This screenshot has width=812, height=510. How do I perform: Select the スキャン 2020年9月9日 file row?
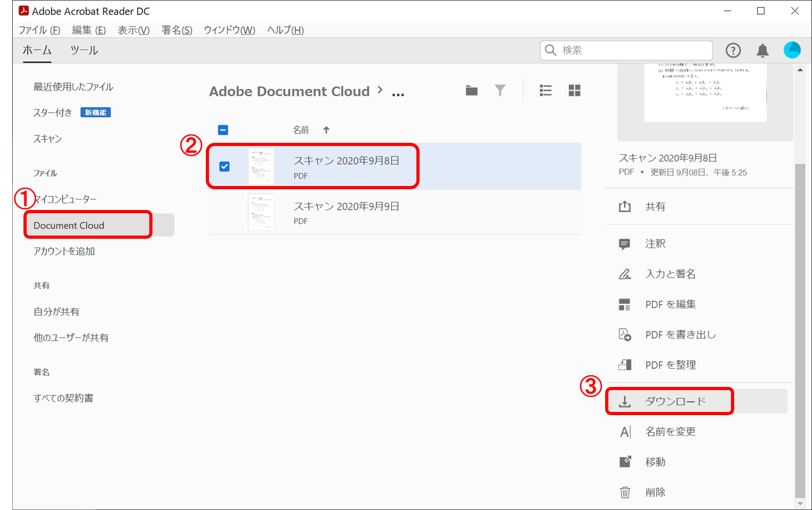[x=395, y=212]
